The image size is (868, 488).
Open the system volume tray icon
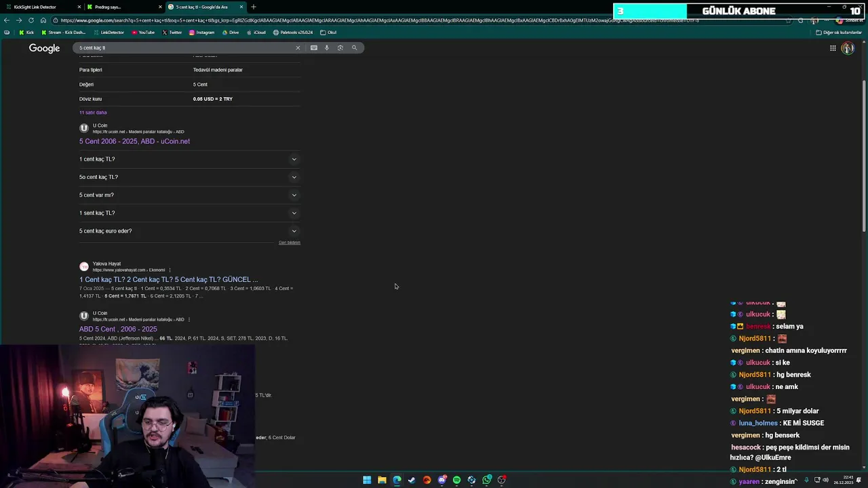pos(825,480)
